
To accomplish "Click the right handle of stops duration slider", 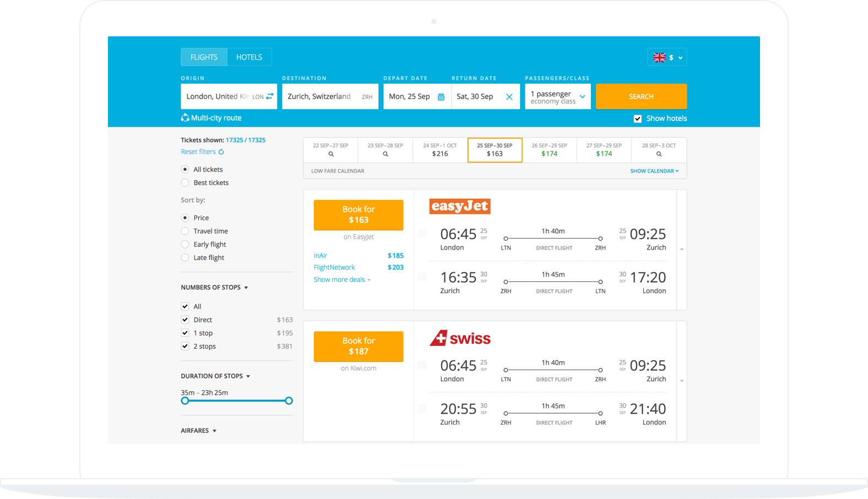I will [x=289, y=401].
